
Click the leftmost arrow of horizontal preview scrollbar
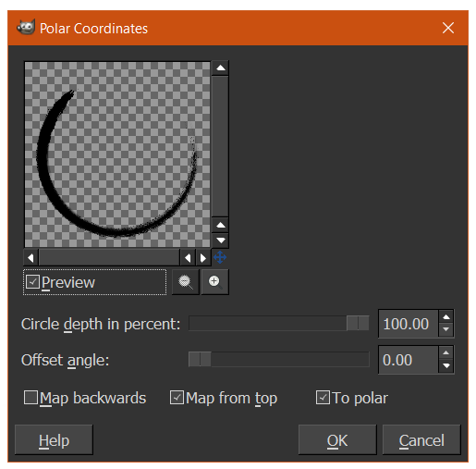(31, 257)
